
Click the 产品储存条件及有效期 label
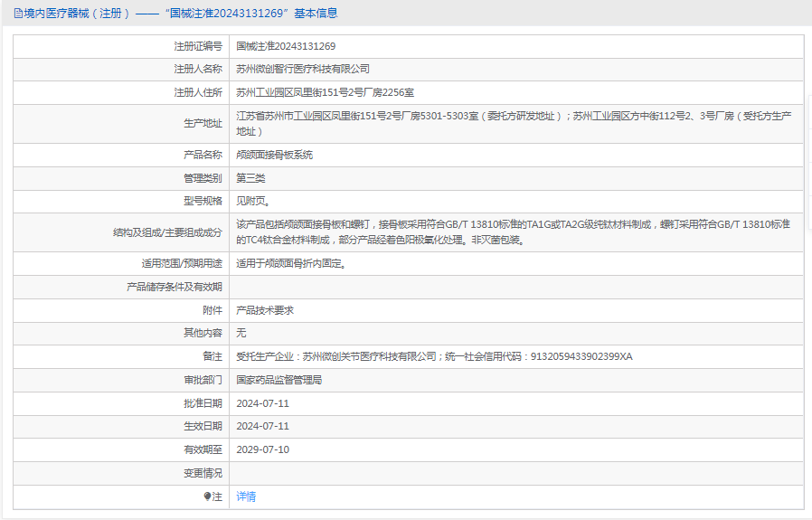(175, 287)
